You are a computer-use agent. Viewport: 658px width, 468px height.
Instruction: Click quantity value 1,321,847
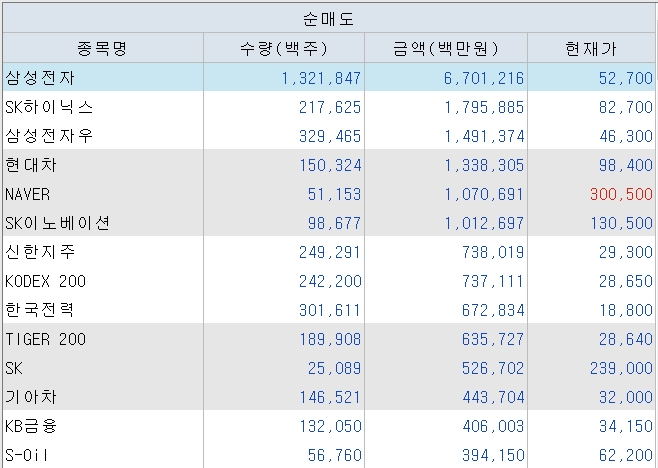tap(321, 78)
